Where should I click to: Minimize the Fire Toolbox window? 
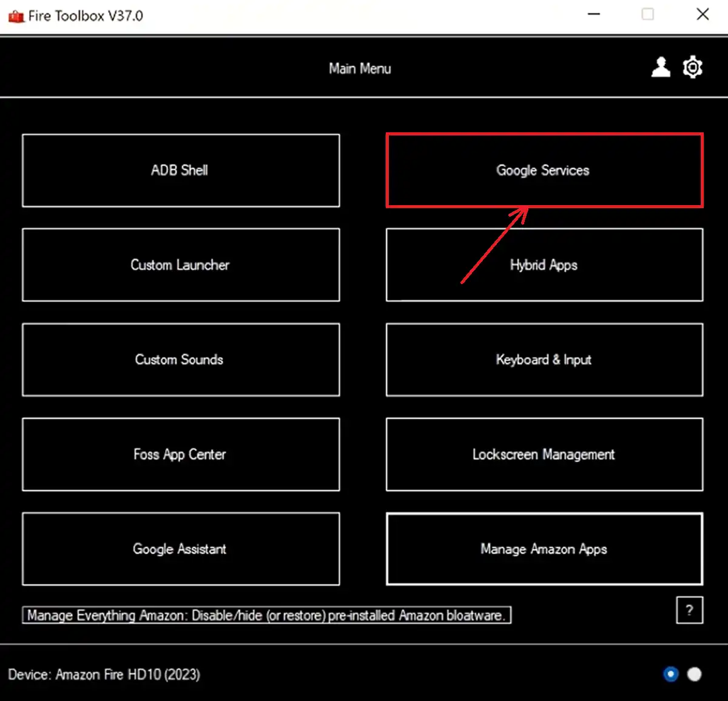click(594, 14)
